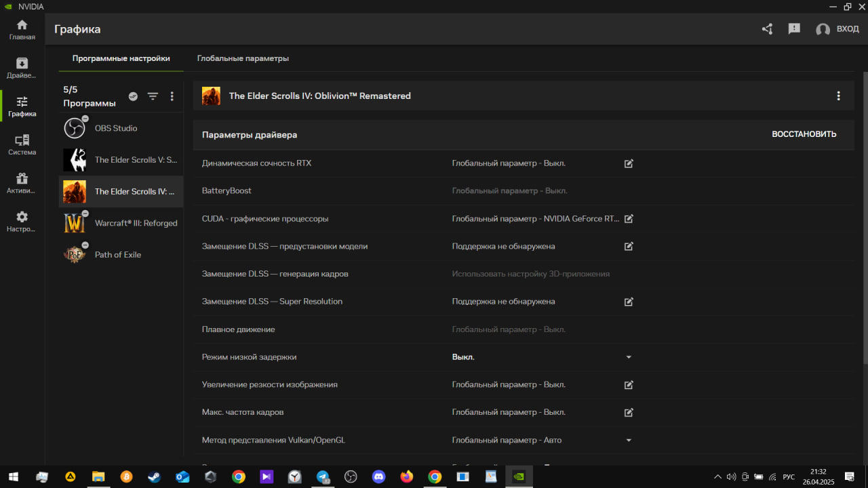Select the Программные настройки tab
Viewport: 868px width, 488px height.
click(121, 58)
